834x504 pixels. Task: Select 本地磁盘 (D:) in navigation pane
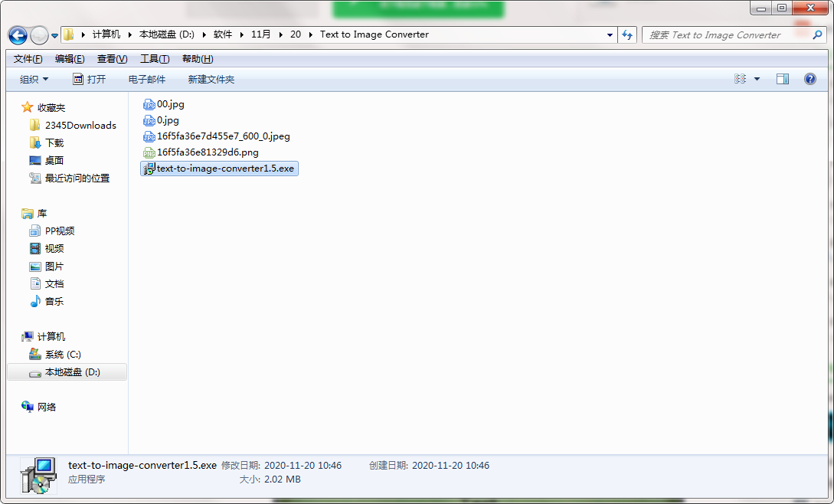point(67,372)
